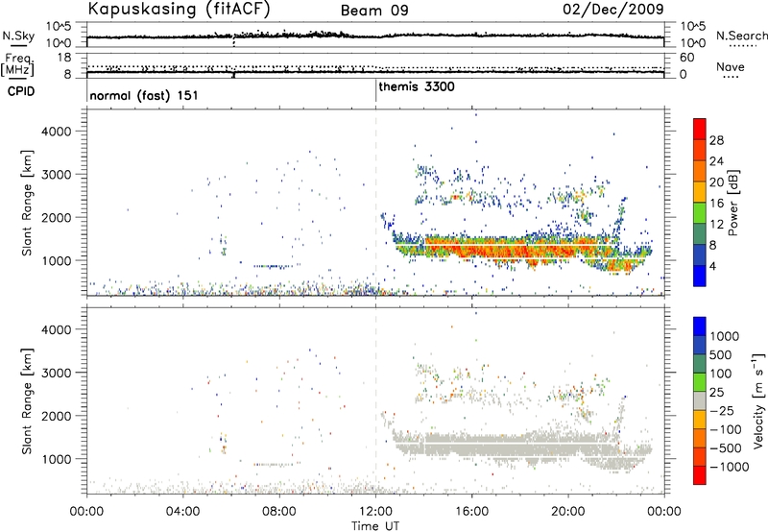Click the '10^5' tick left of noise panel
The image size is (768, 532).
click(x=59, y=27)
